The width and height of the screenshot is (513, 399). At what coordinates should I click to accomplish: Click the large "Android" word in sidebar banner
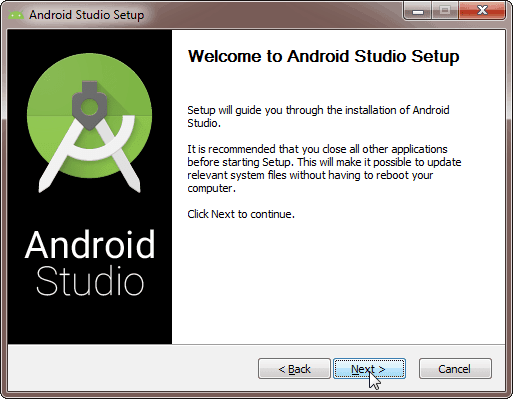pos(90,245)
